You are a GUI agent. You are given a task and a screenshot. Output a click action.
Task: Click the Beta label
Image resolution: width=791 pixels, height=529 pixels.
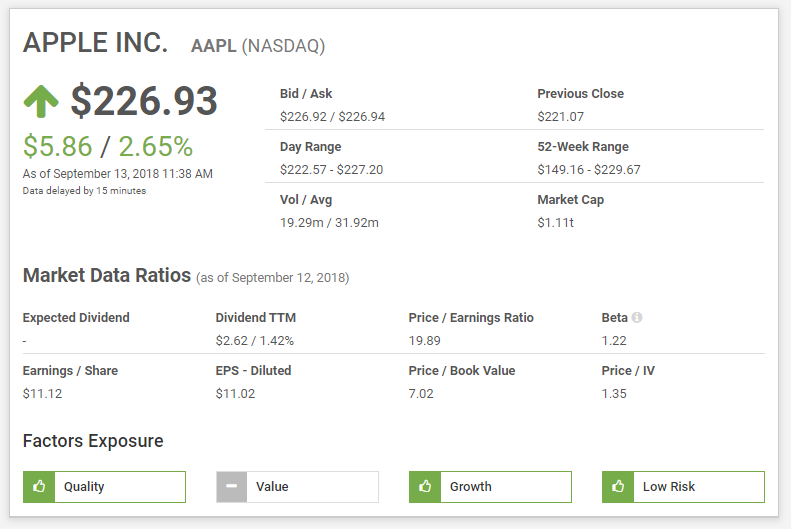pyautogui.click(x=614, y=318)
